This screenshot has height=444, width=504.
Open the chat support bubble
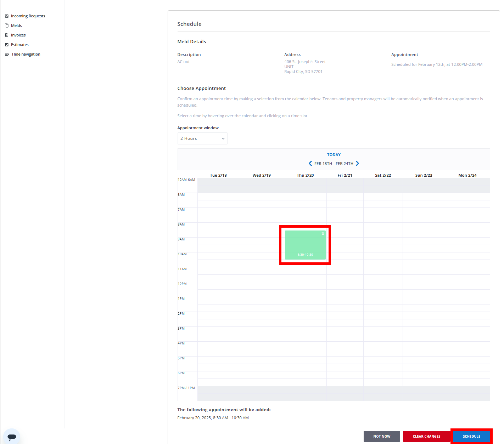(12, 436)
